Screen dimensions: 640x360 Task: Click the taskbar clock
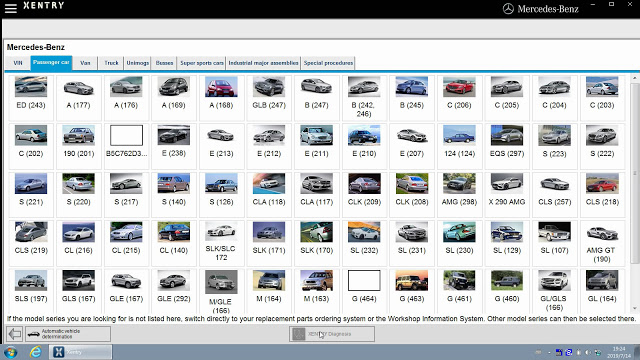pos(619,352)
